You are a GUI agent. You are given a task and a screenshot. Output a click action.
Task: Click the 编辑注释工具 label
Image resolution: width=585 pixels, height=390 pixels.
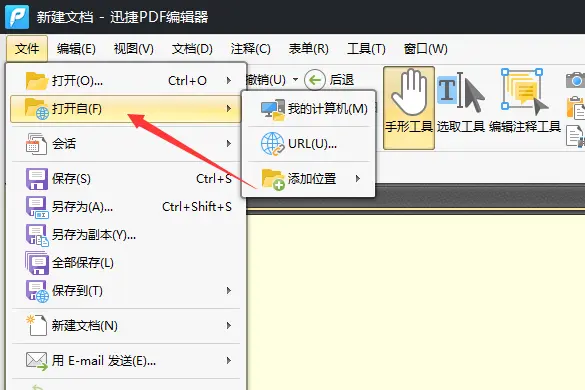[x=525, y=127]
